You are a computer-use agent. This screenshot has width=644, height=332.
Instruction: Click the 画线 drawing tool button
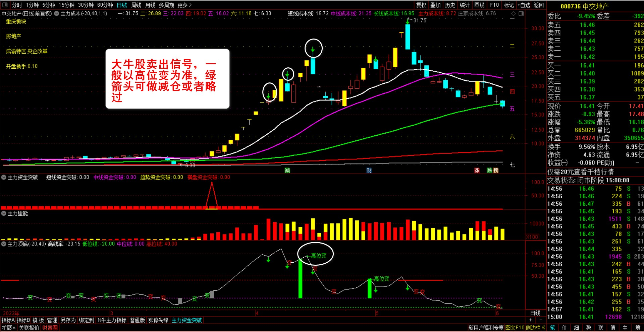(x=479, y=5)
